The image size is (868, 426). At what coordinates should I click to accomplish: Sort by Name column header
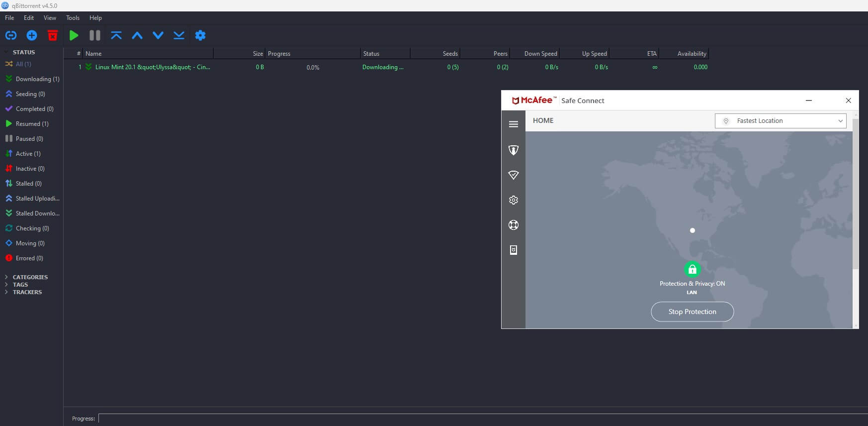pos(148,54)
